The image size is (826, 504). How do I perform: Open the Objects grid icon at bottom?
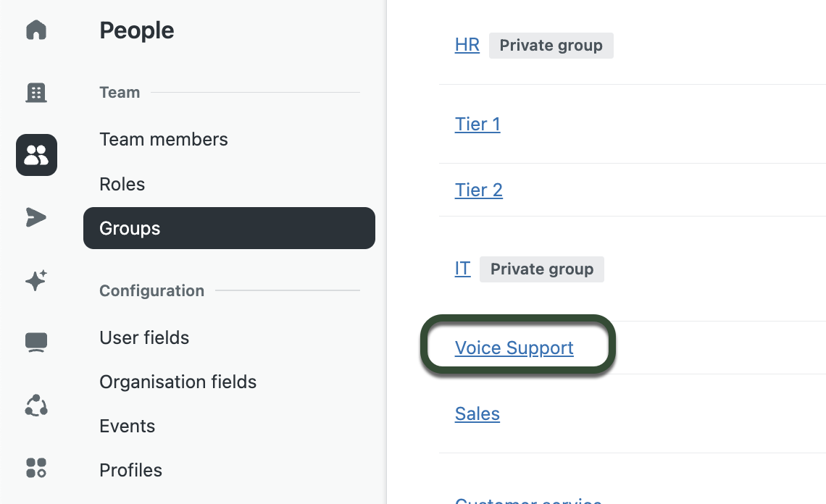[x=36, y=469]
